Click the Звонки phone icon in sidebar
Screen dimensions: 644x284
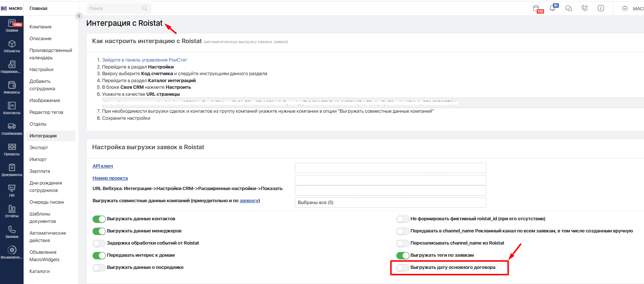(12, 231)
